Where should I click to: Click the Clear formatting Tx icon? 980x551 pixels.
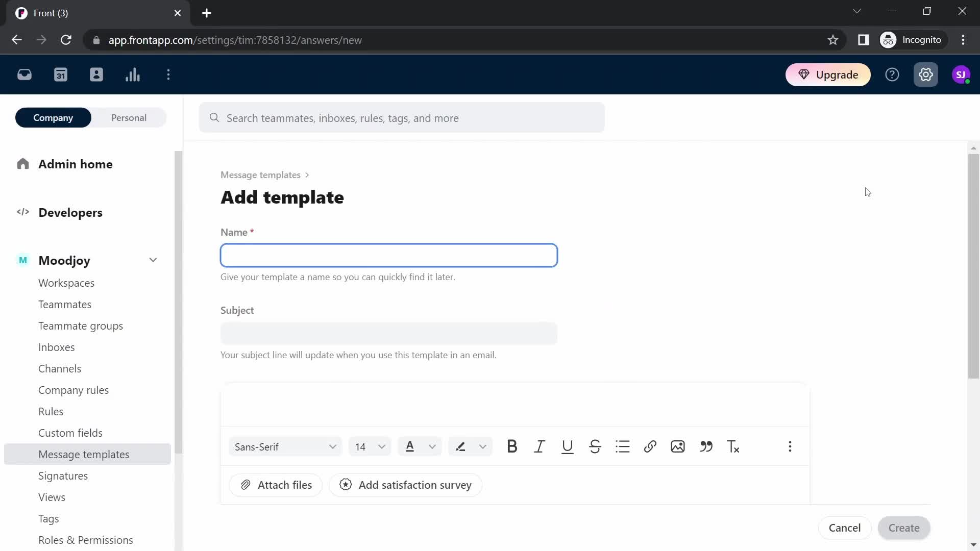point(733,447)
